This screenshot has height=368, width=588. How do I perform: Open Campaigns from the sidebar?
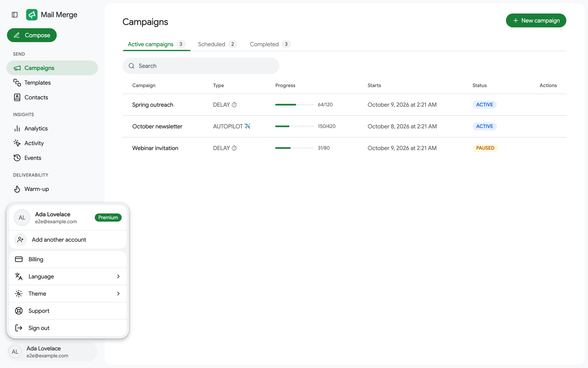click(52, 68)
